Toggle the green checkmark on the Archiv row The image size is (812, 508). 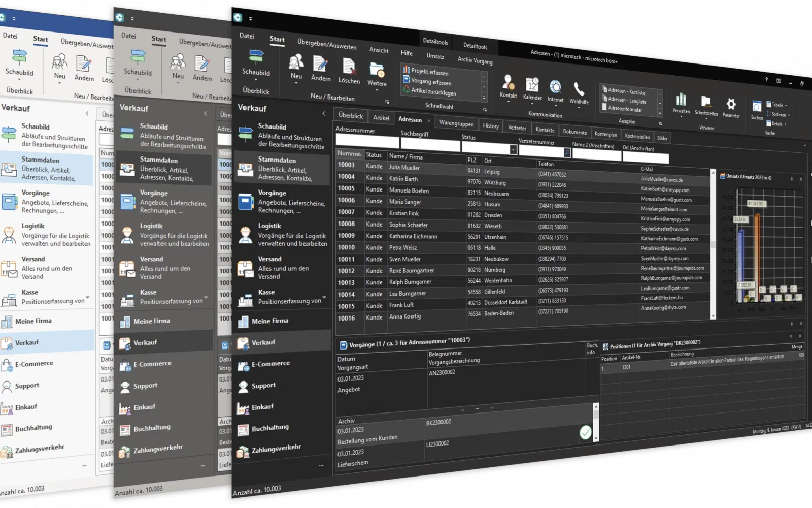(586, 432)
